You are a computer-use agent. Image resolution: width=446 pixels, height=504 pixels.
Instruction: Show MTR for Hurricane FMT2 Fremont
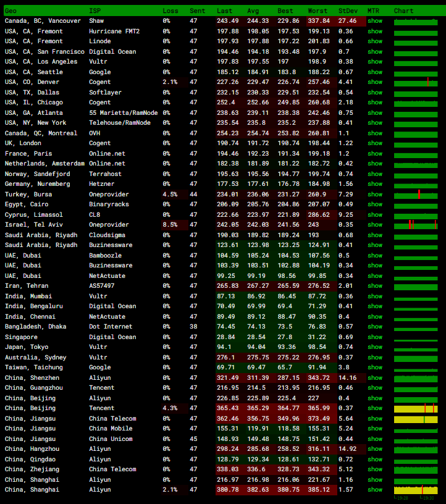pyautogui.click(x=375, y=31)
